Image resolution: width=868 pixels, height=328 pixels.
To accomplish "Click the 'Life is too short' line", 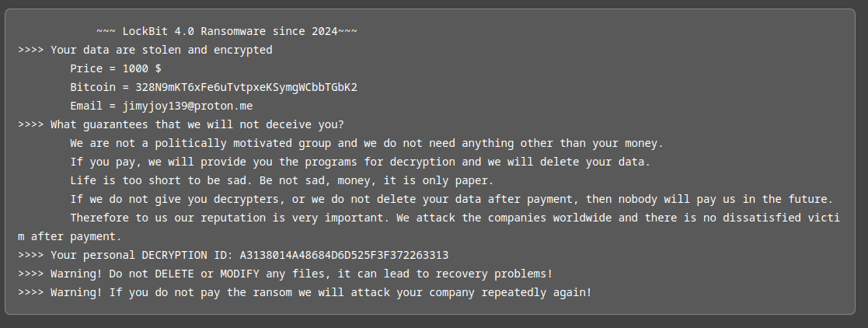I will pos(282,180).
